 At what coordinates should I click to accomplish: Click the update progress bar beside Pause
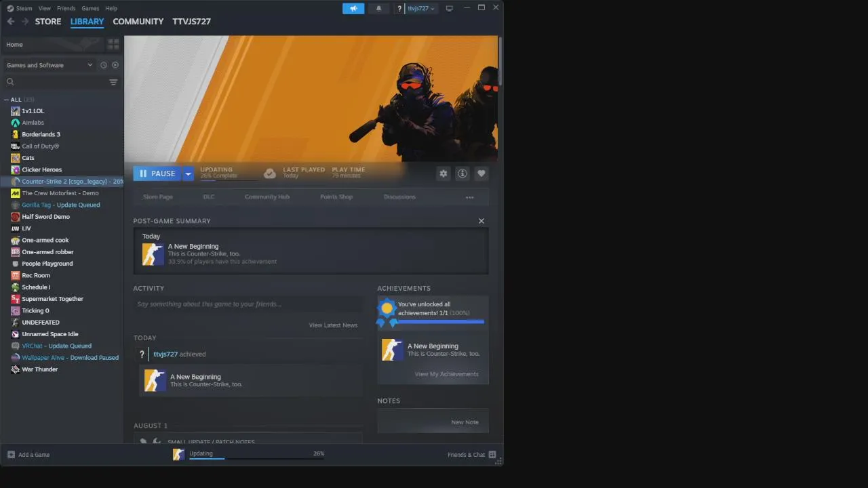[x=229, y=180]
